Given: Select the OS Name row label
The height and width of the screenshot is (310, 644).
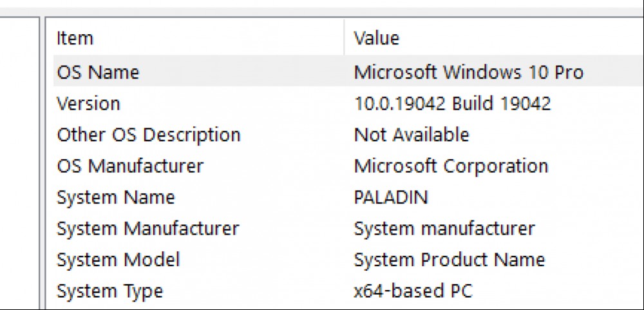Looking at the screenshot, I should pyautogui.click(x=98, y=72).
